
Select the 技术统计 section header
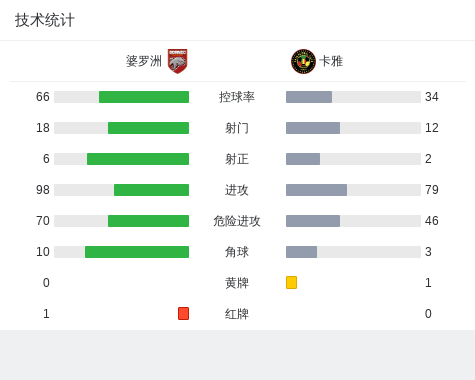[x=45, y=20]
